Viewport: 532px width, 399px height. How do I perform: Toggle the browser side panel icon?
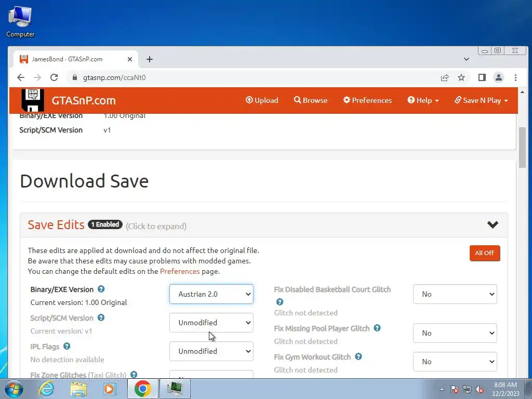point(482,78)
